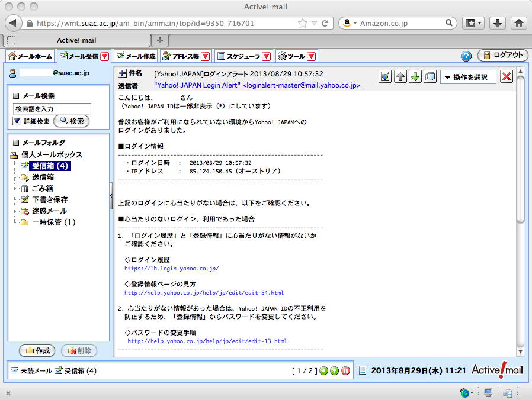532x400 pixels.
Task: Click the 削除 folder delete button
Action: pos(79,350)
